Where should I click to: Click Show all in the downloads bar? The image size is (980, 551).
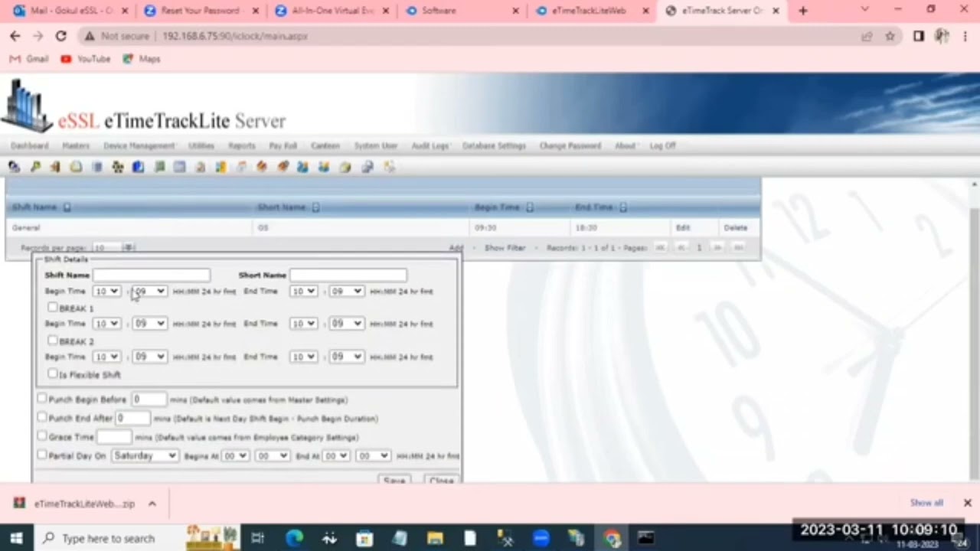[926, 503]
